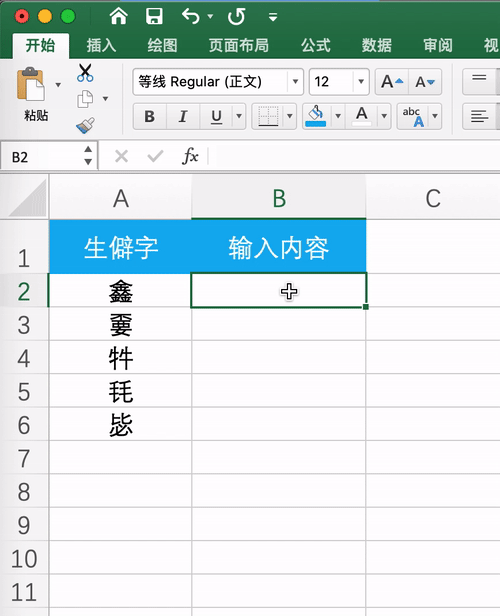Apply cell borders with the borders icon

pos(268,116)
